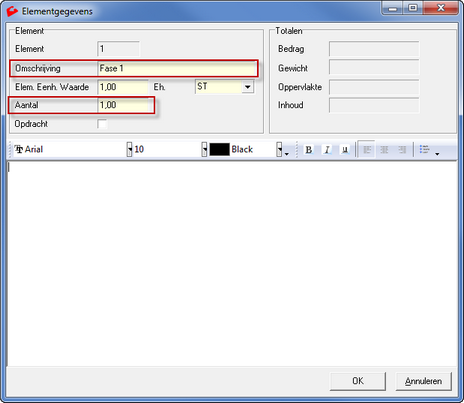Center align the text
This screenshot has width=464, height=403.
384,149
